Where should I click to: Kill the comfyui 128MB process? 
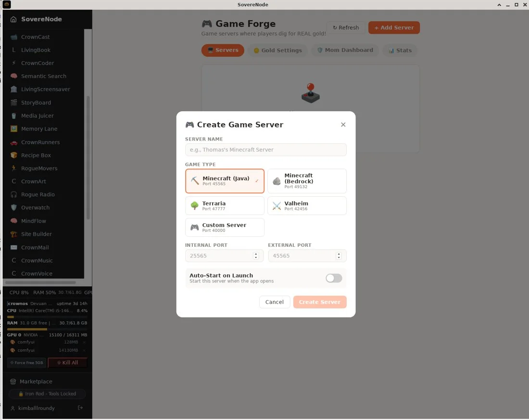pos(84,343)
